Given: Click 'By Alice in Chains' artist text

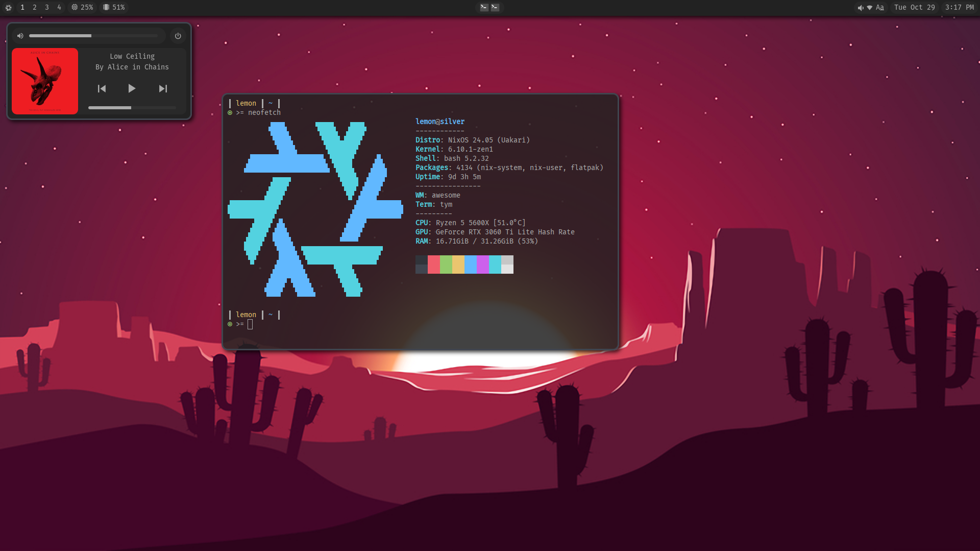Looking at the screenshot, I should click(x=132, y=67).
